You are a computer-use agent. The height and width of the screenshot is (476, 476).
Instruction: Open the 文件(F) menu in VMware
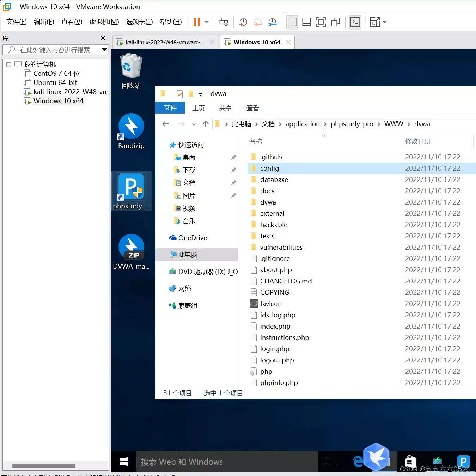(17, 22)
